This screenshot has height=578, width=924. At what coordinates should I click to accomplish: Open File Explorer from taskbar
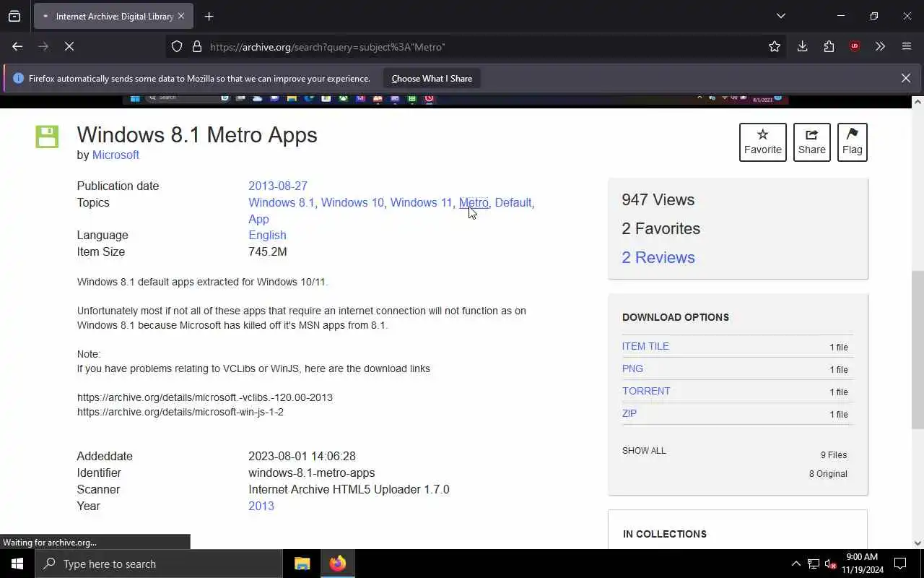point(302,564)
